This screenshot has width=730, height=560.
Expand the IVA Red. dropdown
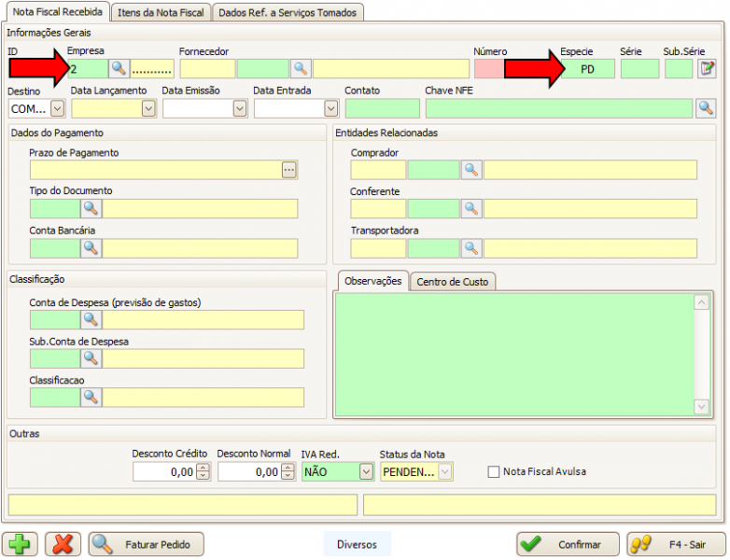tap(366, 472)
